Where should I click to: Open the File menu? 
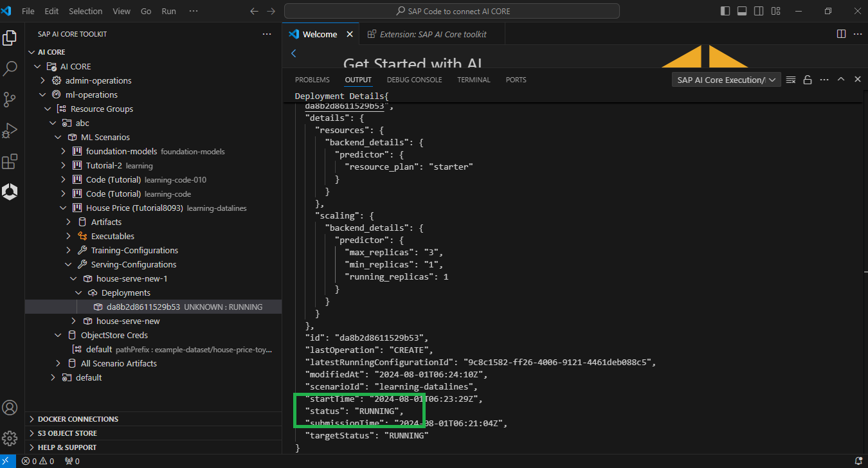coord(28,11)
